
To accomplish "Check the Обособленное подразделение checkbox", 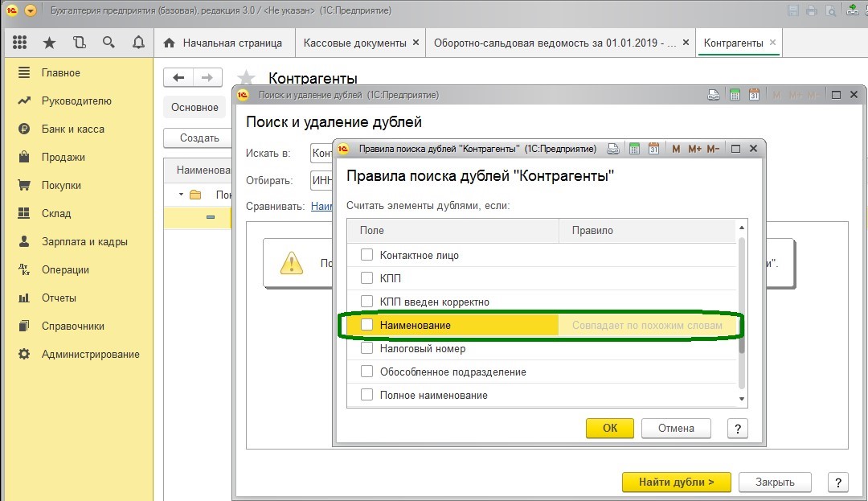I will click(366, 372).
